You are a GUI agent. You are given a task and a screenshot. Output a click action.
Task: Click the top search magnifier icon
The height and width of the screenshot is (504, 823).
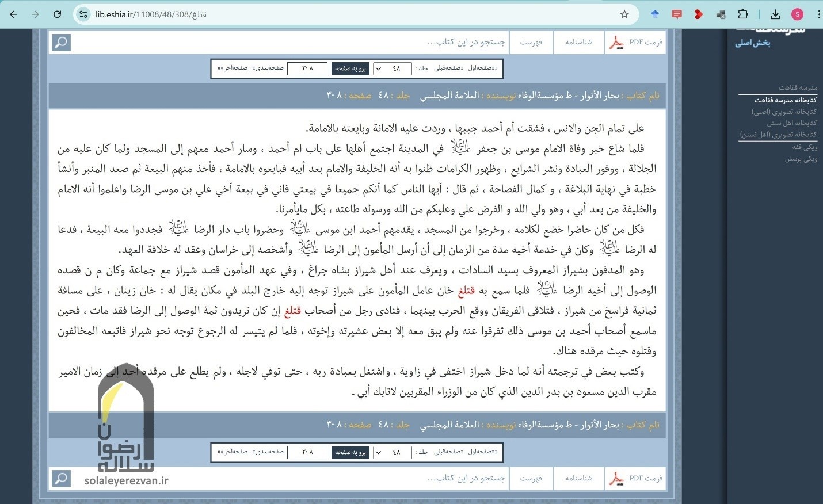61,43
